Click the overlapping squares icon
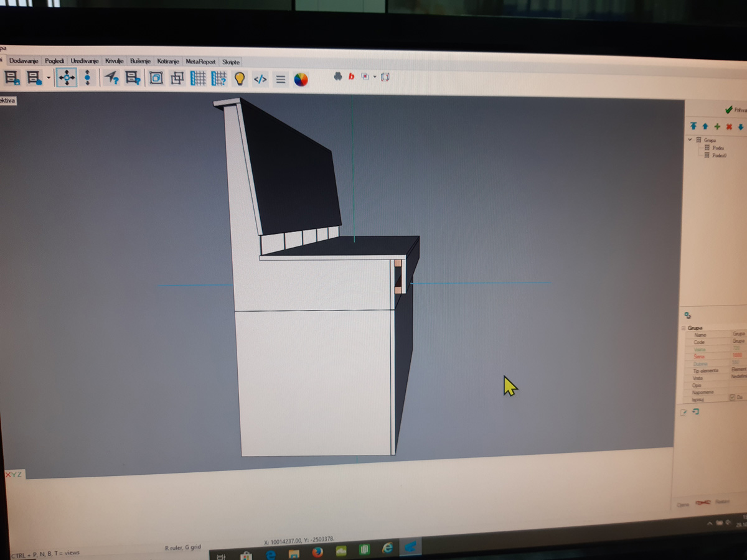The width and height of the screenshot is (747, 560). [177, 78]
